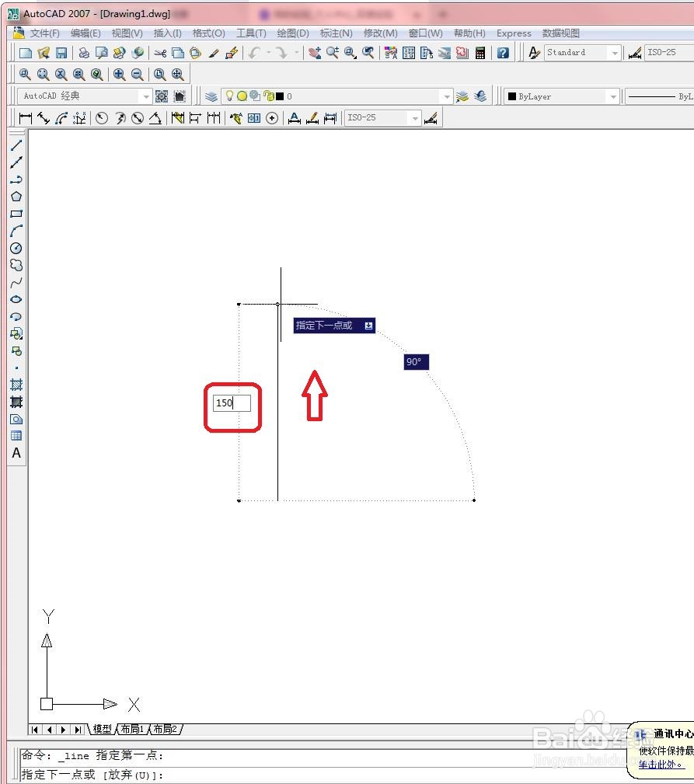The image size is (694, 784).
Task: Click the Zoom Extents icon
Action: tap(177, 75)
